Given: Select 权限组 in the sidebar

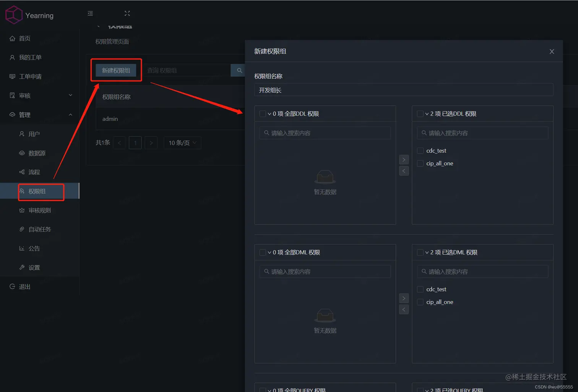Looking at the screenshot, I should 40,191.
